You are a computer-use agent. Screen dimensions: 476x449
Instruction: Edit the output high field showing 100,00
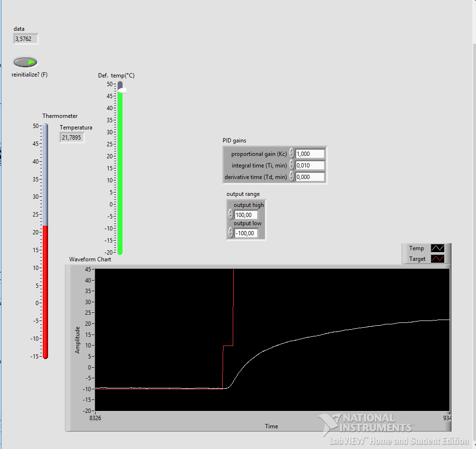[x=246, y=215]
